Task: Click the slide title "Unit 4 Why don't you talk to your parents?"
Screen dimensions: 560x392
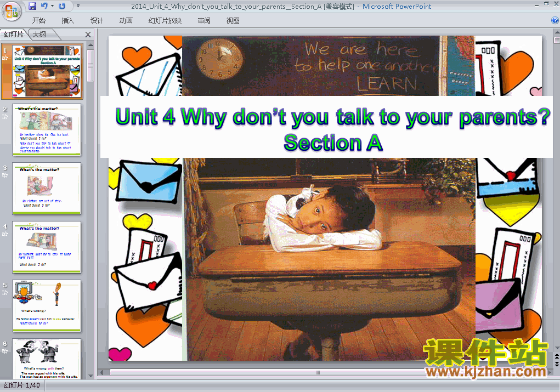Action: 332,117
